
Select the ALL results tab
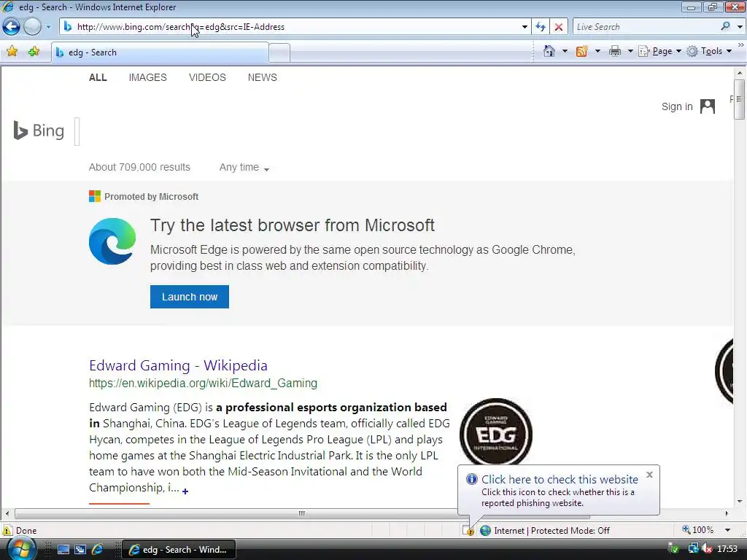click(x=98, y=77)
